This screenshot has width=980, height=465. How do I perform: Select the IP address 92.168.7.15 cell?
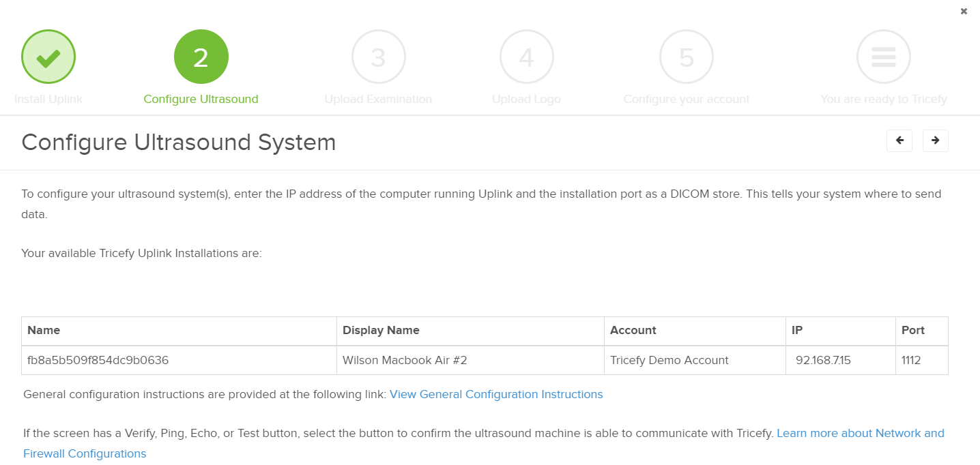click(x=841, y=360)
